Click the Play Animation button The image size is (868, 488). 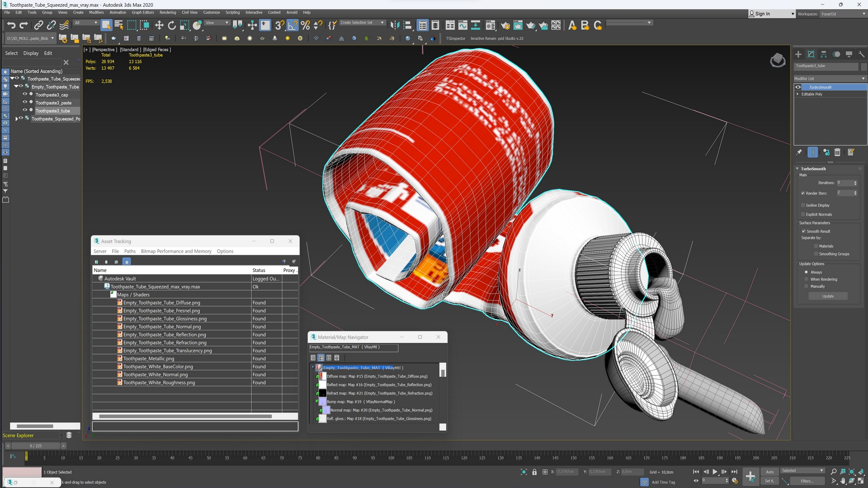point(715,472)
